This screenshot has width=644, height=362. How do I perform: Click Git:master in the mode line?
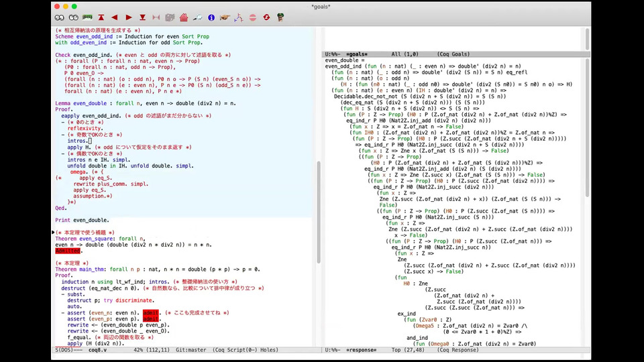[x=191, y=350]
